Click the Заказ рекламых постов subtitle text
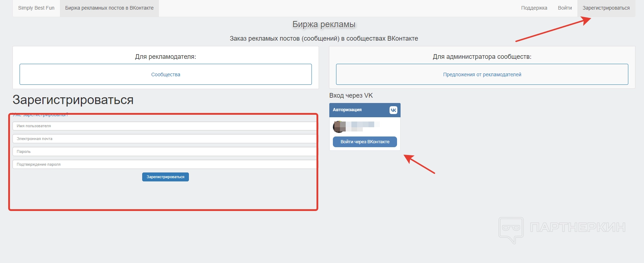 click(324, 38)
